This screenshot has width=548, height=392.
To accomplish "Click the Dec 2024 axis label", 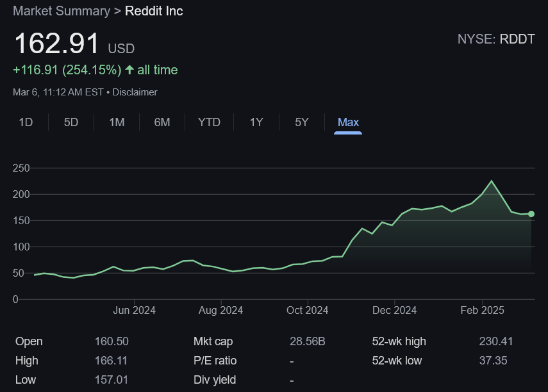I will click(x=394, y=310).
